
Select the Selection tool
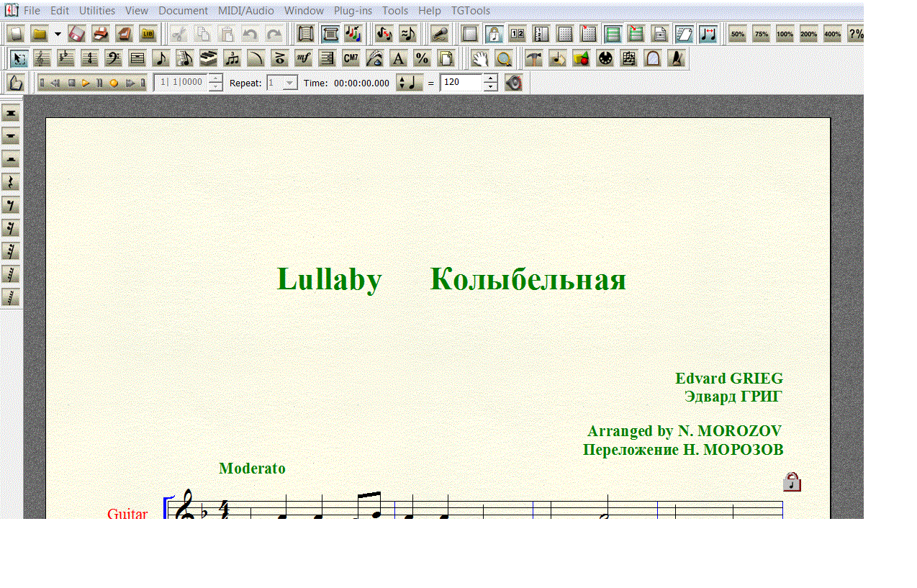click(19, 58)
